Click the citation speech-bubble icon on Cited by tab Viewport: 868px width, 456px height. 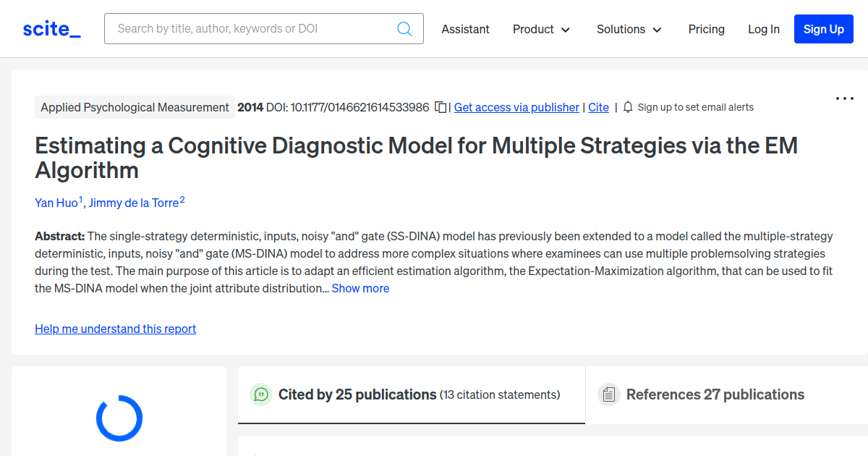pyautogui.click(x=261, y=394)
